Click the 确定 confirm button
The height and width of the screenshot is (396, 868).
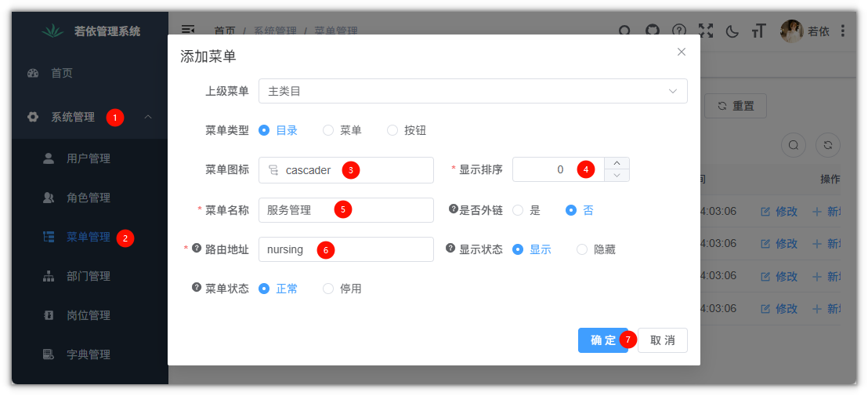point(603,340)
